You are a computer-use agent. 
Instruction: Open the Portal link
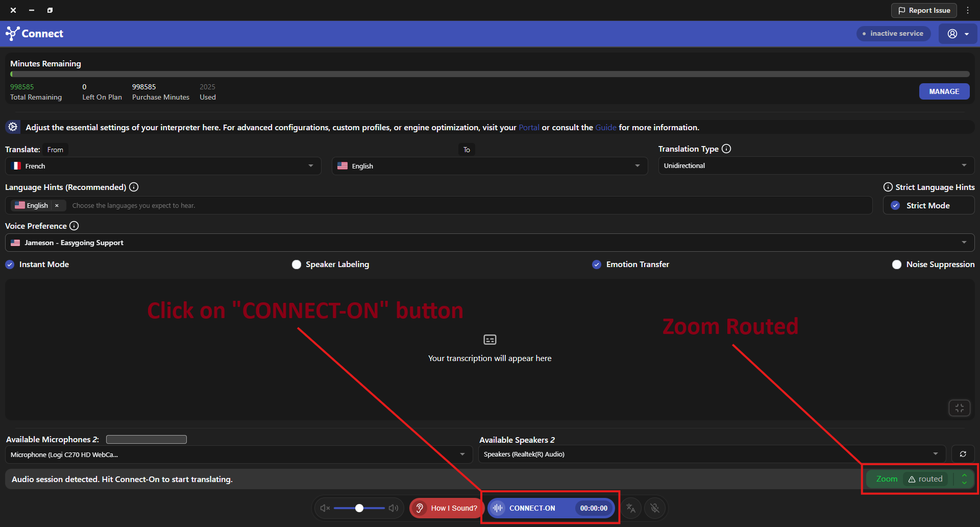(x=529, y=127)
